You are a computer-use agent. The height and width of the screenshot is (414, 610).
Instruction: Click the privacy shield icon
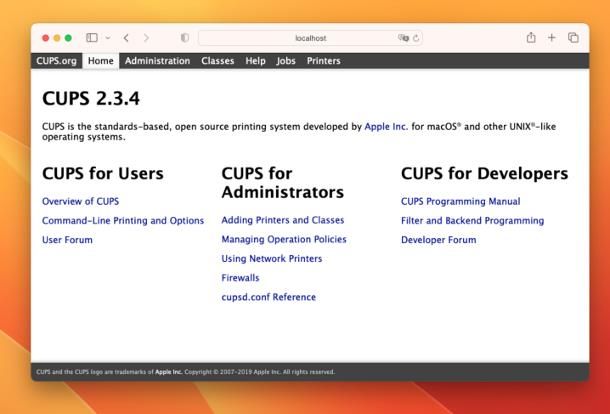point(185,38)
